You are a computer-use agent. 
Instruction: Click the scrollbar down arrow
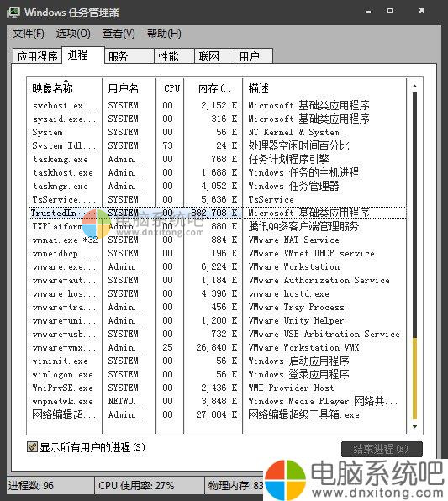(414, 426)
